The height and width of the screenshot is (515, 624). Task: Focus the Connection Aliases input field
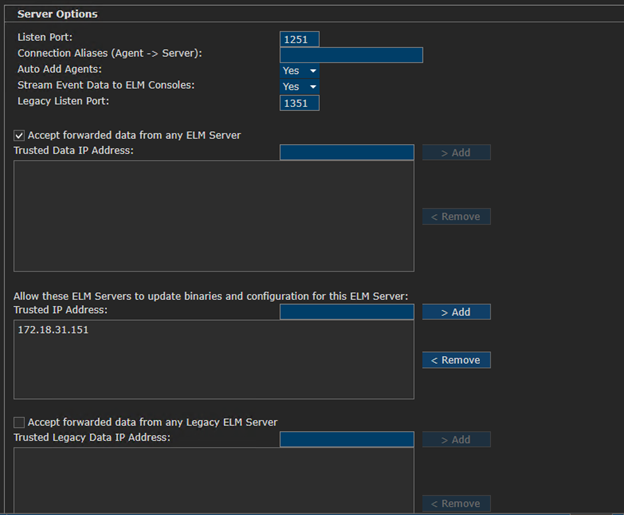pos(351,55)
